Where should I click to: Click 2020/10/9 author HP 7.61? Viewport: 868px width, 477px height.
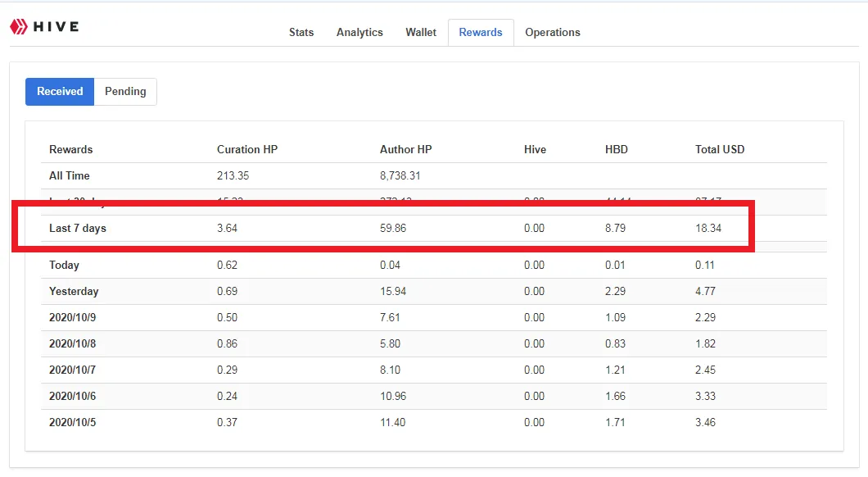point(390,317)
